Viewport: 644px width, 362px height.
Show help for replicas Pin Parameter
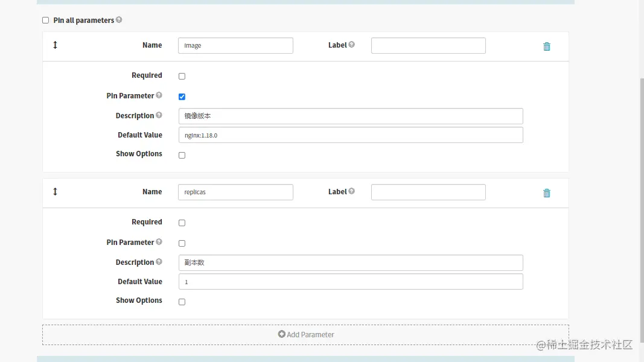point(159,241)
